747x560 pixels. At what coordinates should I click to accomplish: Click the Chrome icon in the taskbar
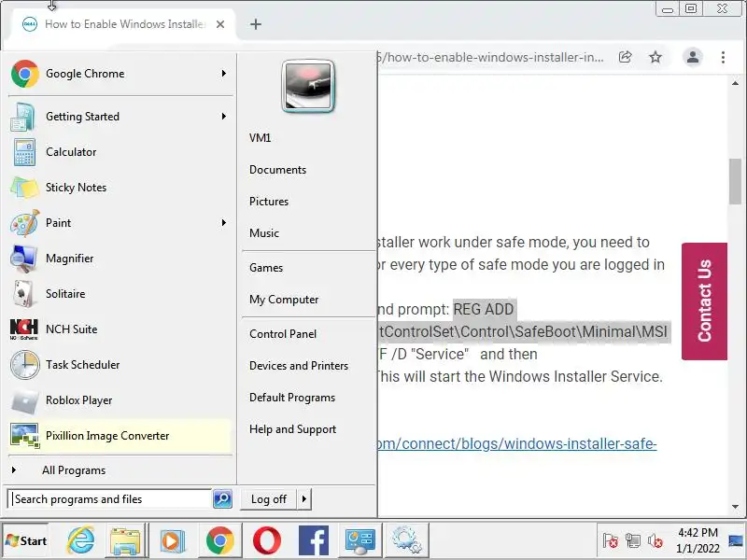[x=219, y=540]
